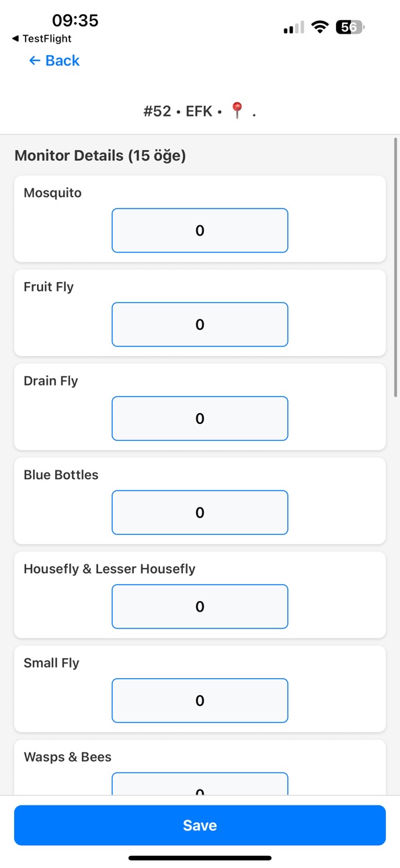Select the Blue Bottles count field

(200, 513)
